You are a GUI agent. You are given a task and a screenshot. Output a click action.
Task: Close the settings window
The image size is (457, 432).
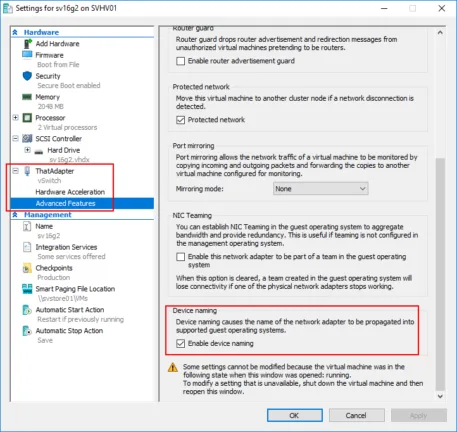(x=442, y=8)
